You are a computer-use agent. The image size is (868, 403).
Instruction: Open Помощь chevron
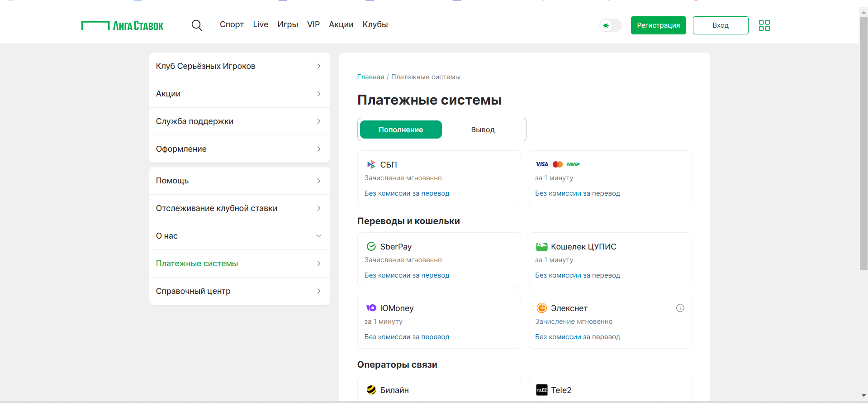tap(319, 181)
